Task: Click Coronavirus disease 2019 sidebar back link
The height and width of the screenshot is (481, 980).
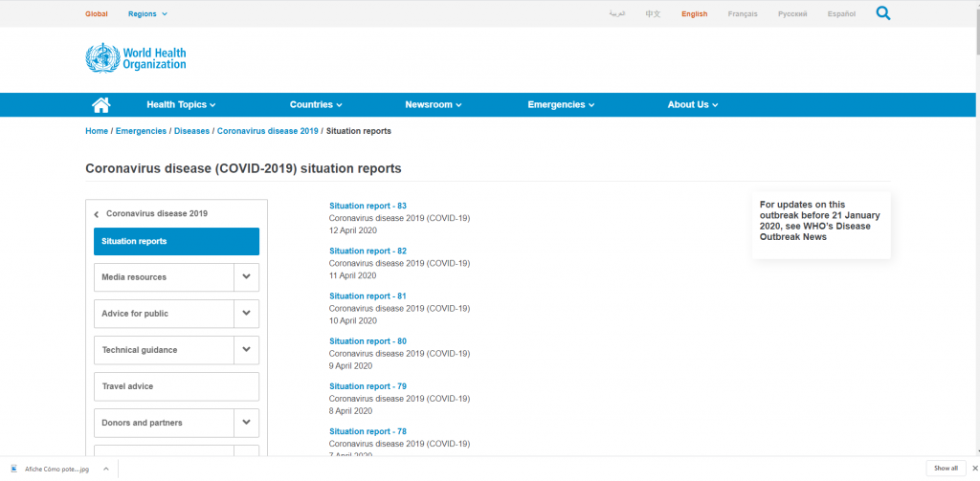Action: pos(157,213)
